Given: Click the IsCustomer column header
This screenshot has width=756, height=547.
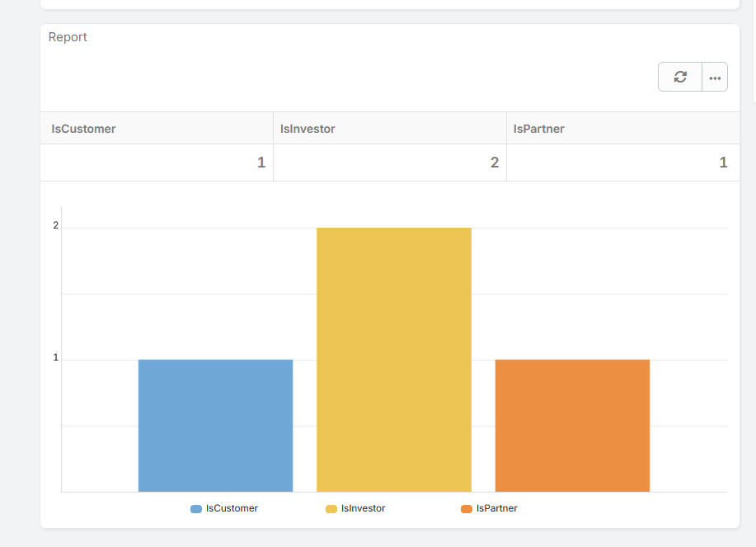Looking at the screenshot, I should (x=83, y=129).
